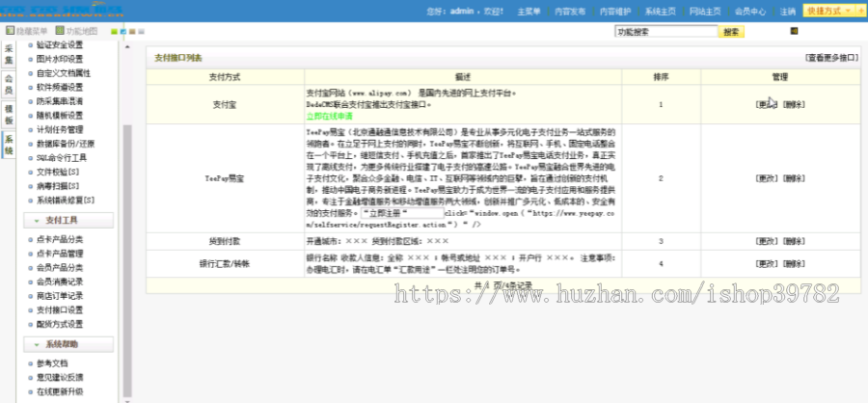Screen dimensions: 868x403
Task: Click the plus icon next to 快捷方式
Action: (861, 11)
